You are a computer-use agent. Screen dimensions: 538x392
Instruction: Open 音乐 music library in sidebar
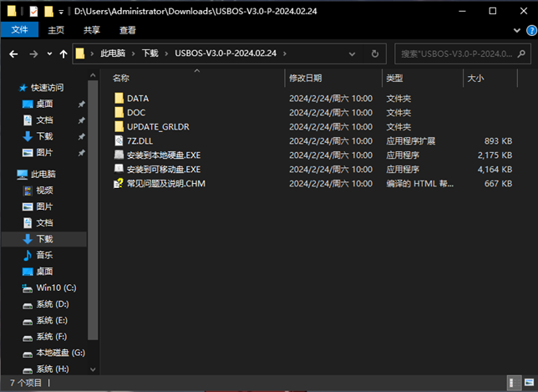43,255
